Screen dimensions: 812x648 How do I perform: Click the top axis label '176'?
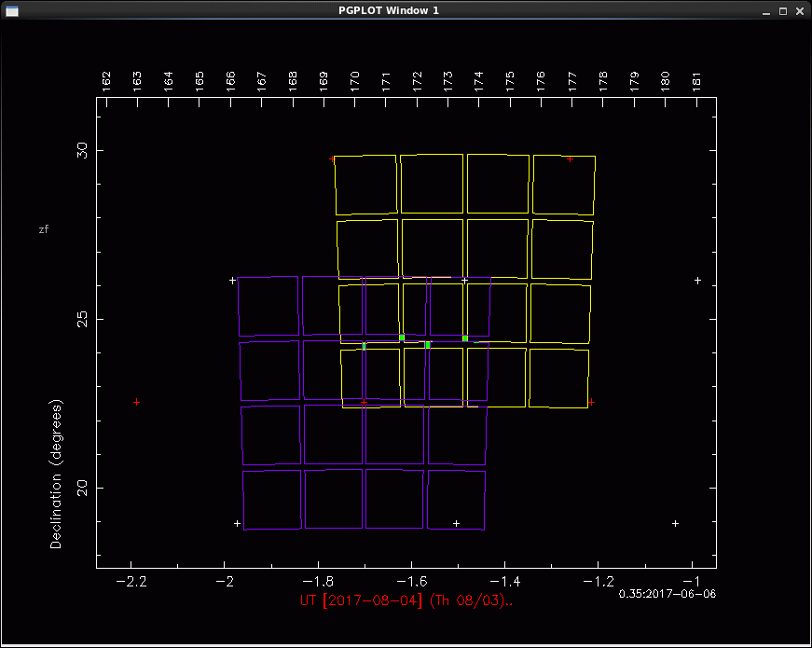(541, 82)
